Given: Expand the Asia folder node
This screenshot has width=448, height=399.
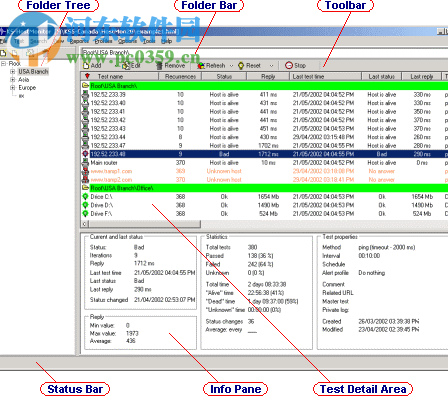Looking at the screenshot, I should click(12, 79).
